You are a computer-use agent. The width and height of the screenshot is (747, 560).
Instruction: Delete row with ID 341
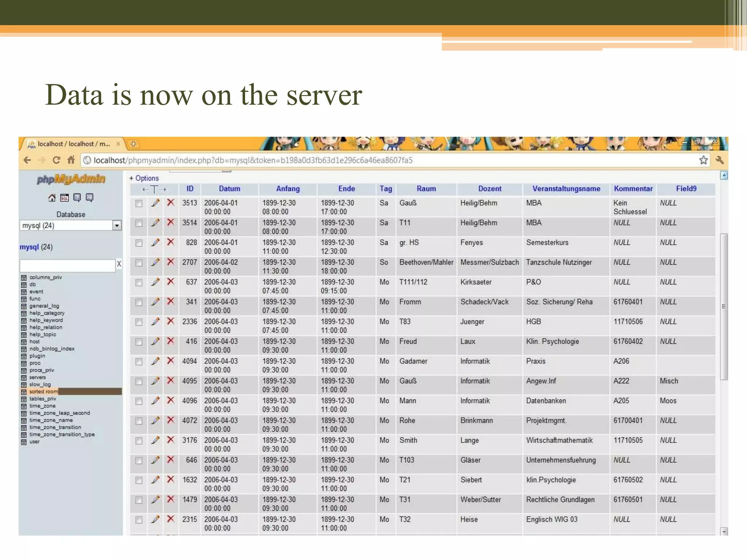click(x=170, y=302)
